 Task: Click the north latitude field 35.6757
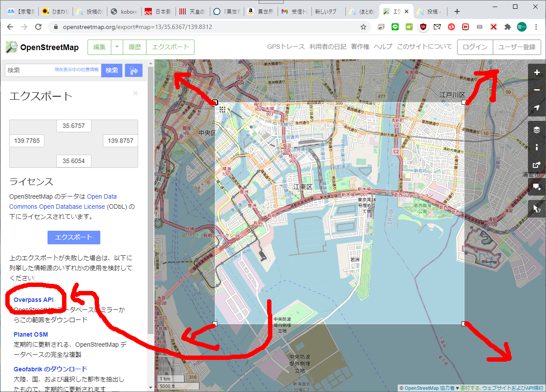coord(73,126)
